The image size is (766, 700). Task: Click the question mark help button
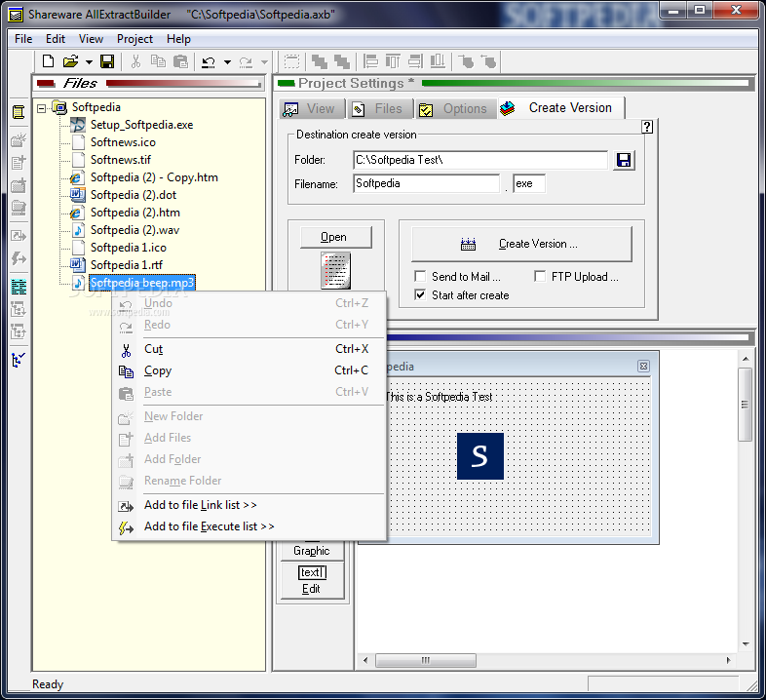(x=647, y=127)
